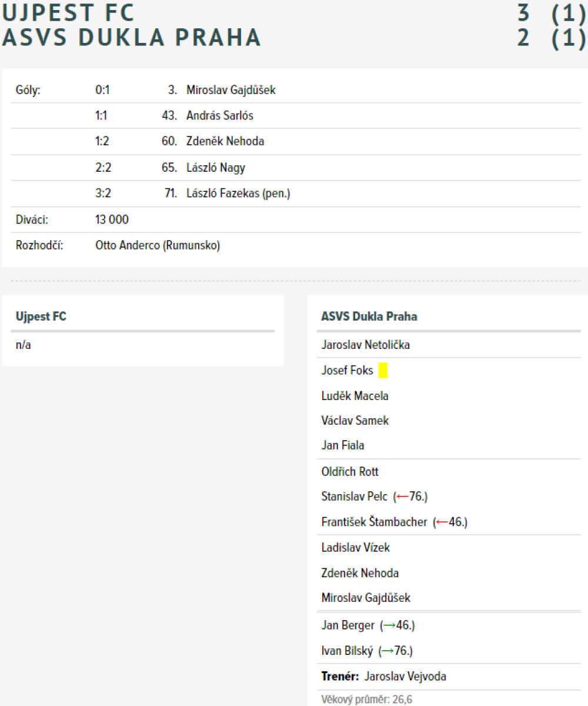Click László Nagy's 65th-minute goal entry
The height and width of the screenshot is (706, 588).
[x=215, y=168]
